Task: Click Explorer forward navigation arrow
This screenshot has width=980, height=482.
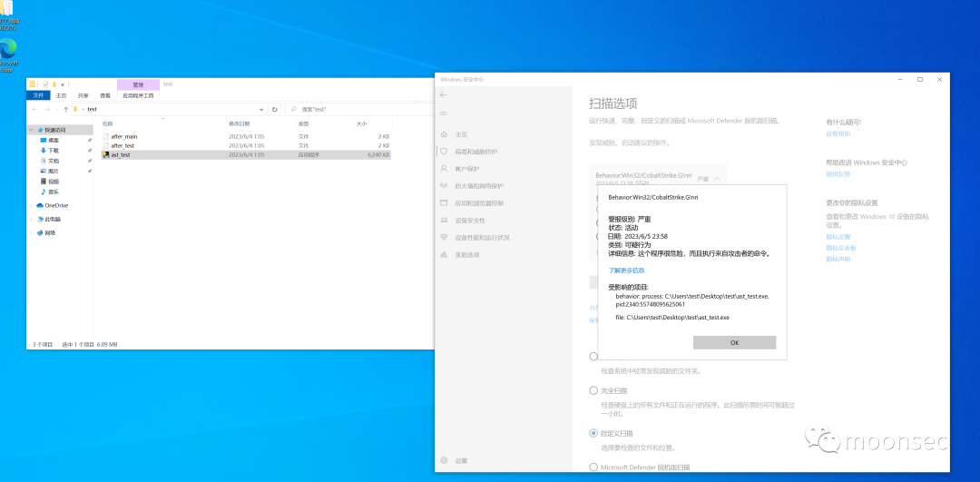Action: point(48,110)
